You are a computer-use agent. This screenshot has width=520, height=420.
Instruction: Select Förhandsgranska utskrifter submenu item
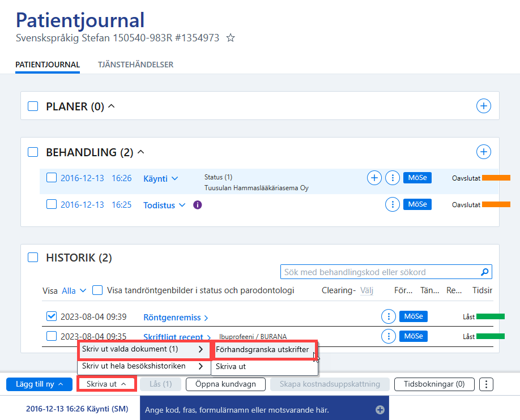265,349
